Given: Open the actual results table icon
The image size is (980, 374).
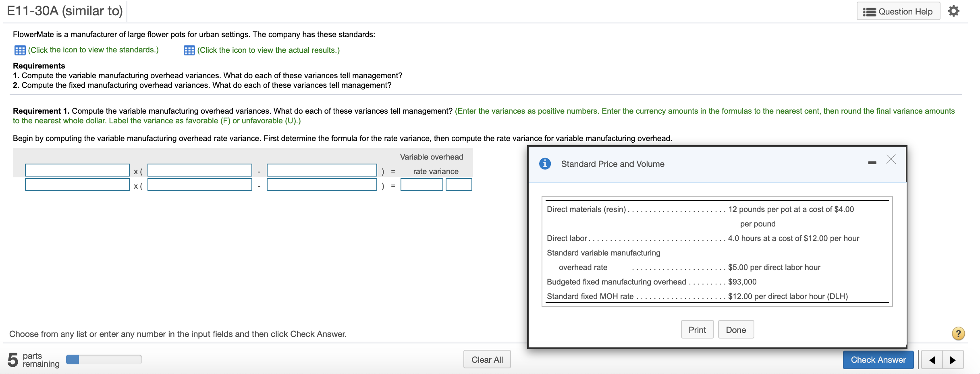Looking at the screenshot, I should (x=189, y=50).
